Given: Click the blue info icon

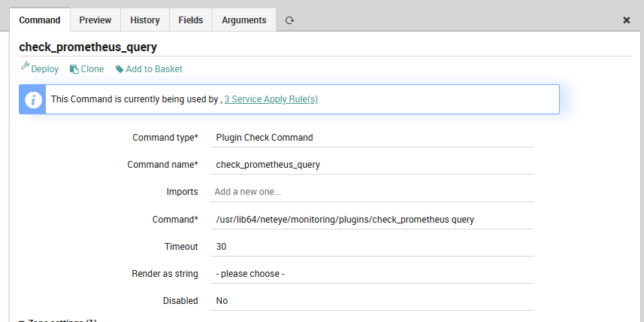Looking at the screenshot, I should click(32, 99).
